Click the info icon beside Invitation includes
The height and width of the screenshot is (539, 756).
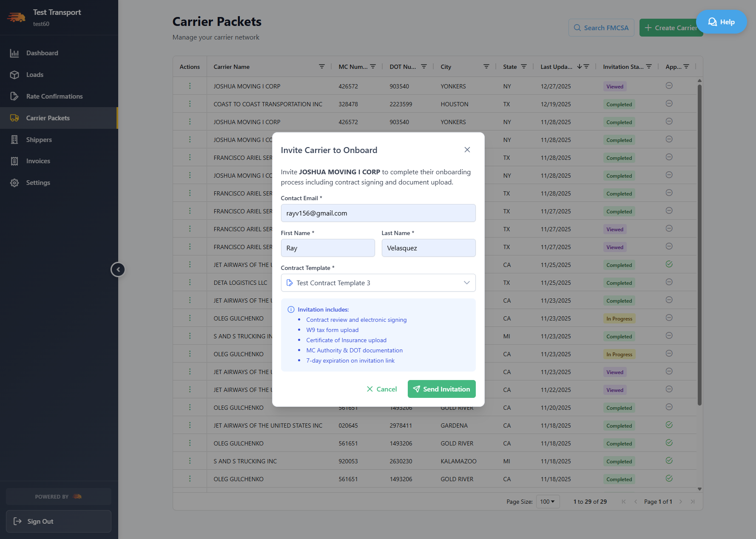[x=292, y=309]
